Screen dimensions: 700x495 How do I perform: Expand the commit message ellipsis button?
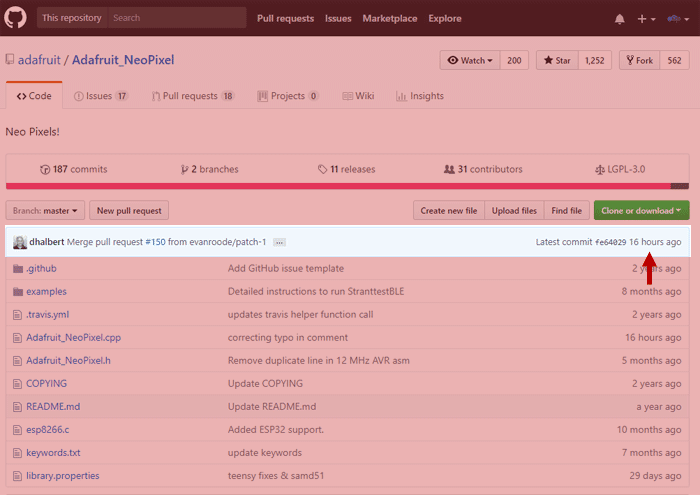click(x=279, y=242)
